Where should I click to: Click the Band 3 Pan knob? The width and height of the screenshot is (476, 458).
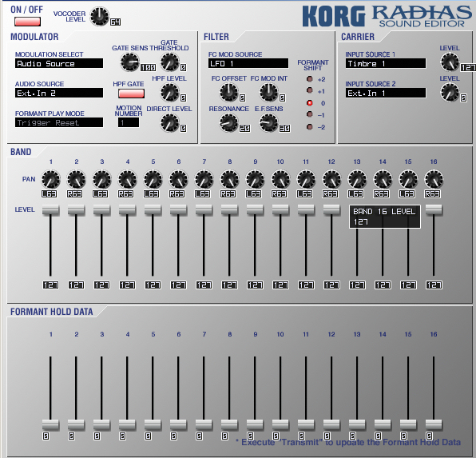pos(101,179)
